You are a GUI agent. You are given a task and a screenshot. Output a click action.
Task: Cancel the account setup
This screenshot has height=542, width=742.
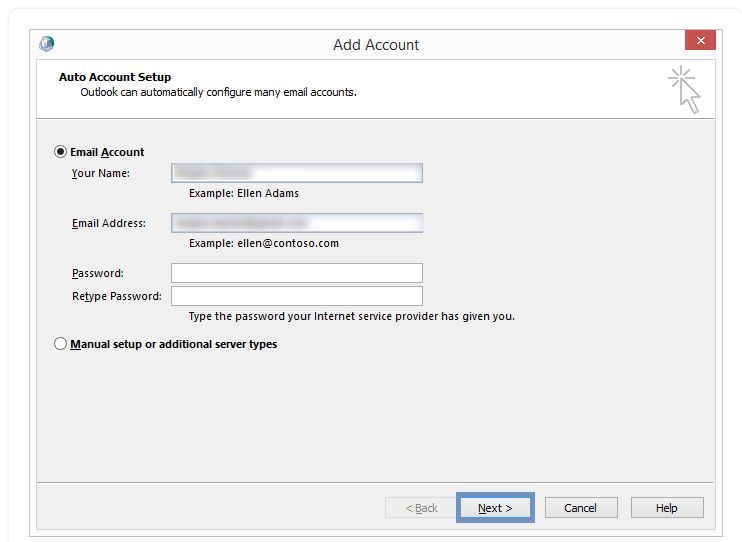[x=580, y=508]
